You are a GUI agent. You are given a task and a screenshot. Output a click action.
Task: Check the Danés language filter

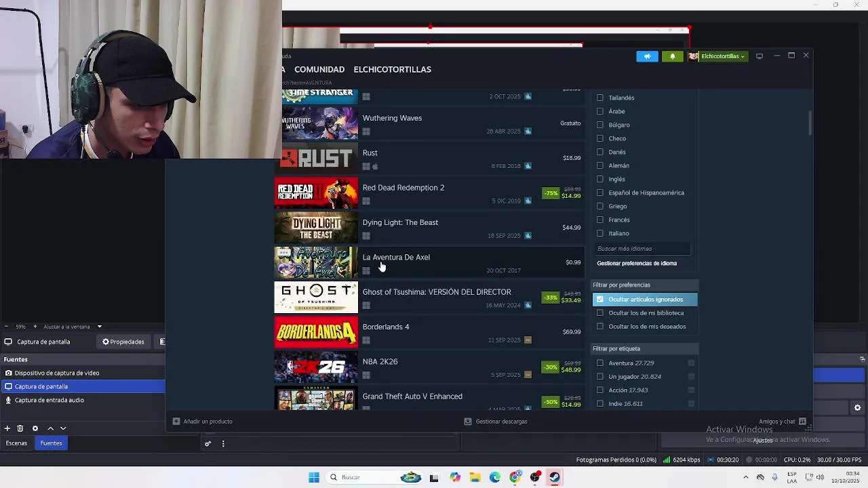[x=599, y=152]
